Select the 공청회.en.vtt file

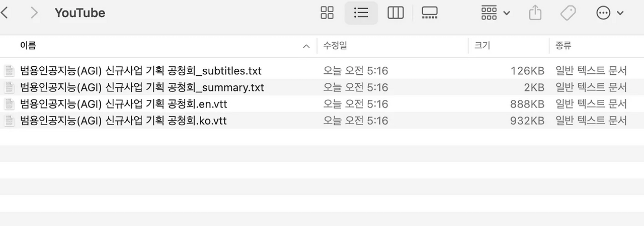[322, 104]
